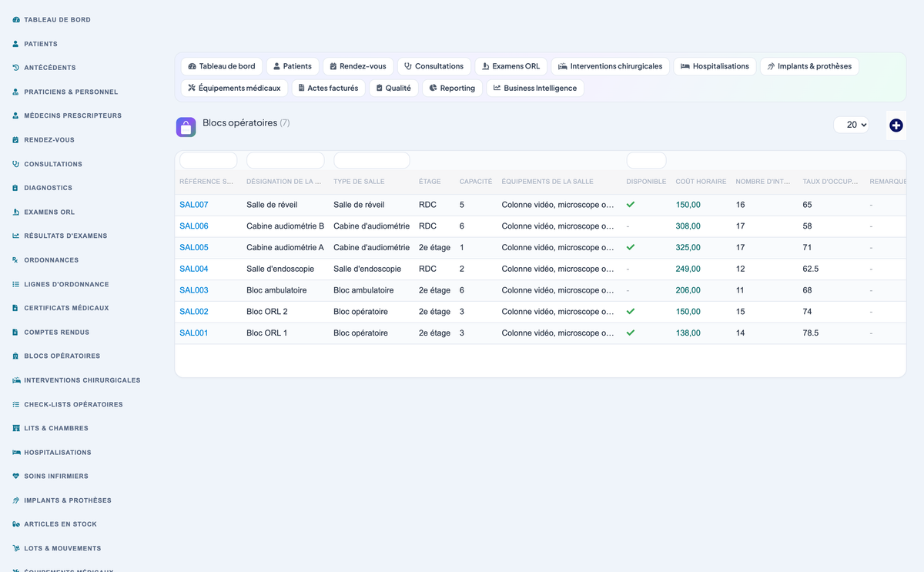Open the Implants & prothèses top tab

point(809,66)
